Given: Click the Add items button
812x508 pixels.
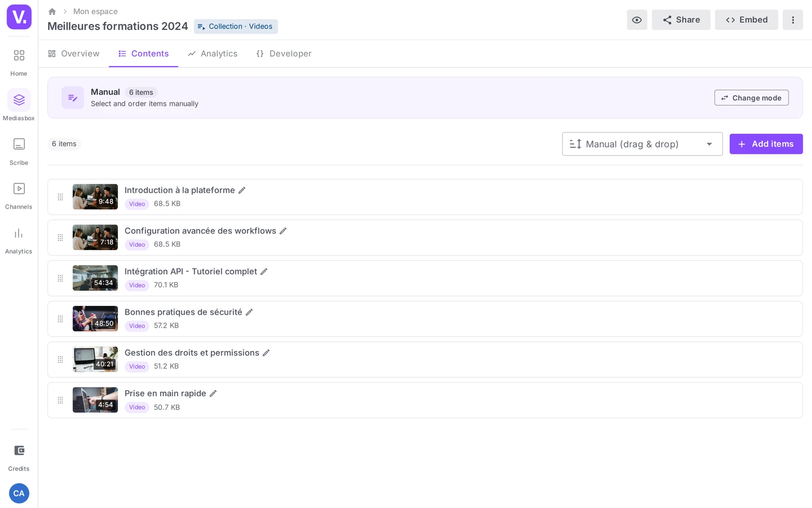Looking at the screenshot, I should (766, 144).
